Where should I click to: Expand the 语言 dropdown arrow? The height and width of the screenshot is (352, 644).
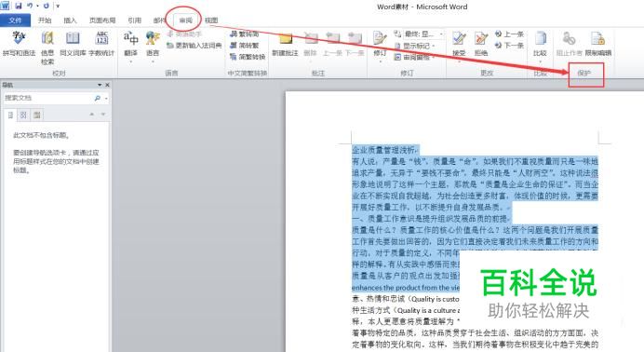pos(153,62)
